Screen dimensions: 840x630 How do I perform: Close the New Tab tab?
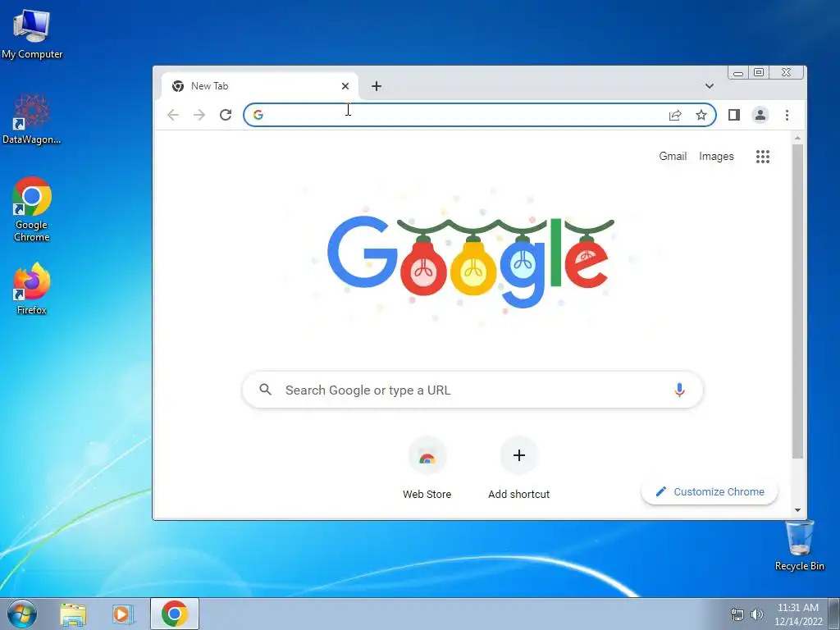pos(345,85)
